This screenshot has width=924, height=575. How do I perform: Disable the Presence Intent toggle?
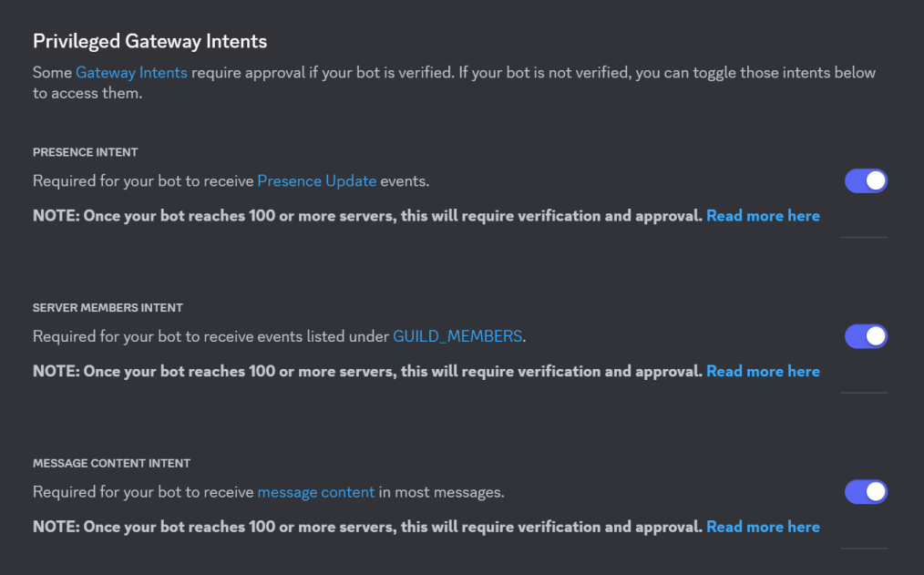pos(866,180)
